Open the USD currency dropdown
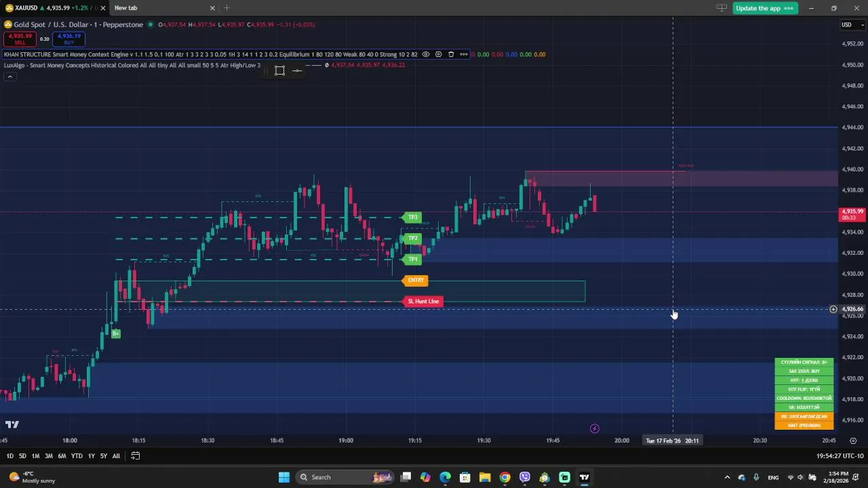This screenshot has width=868, height=488. (852, 25)
